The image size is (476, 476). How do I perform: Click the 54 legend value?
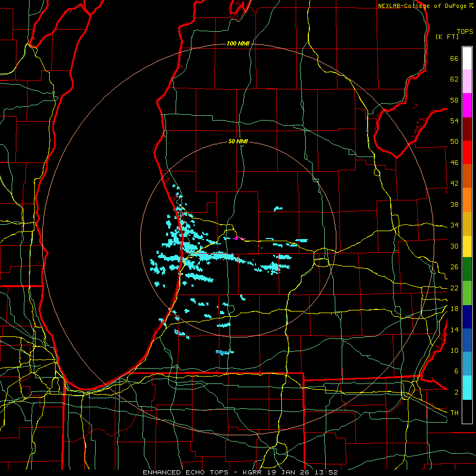pos(454,121)
